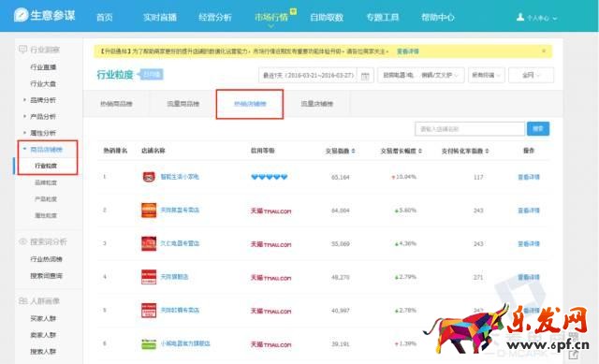Open 经营分析 in the top navigation
The height and width of the screenshot is (364, 599).
pyautogui.click(x=215, y=17)
